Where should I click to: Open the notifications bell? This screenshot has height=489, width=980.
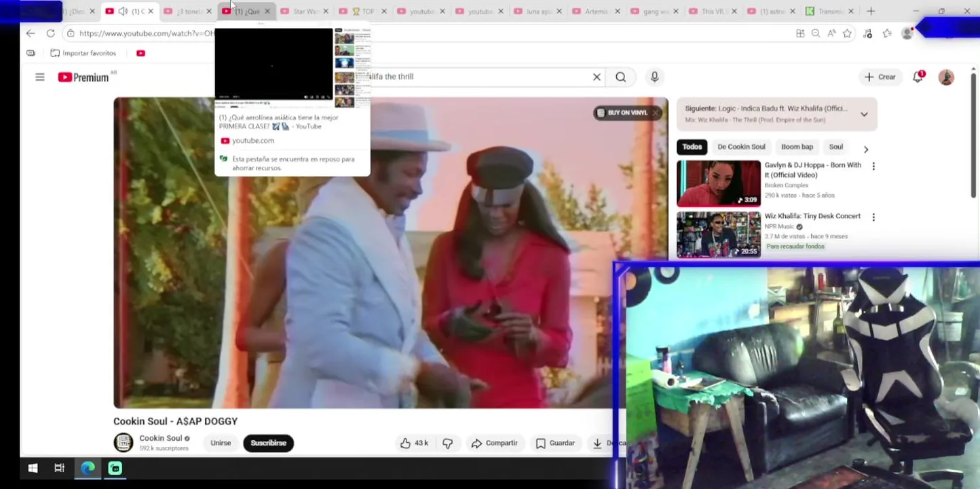(918, 77)
